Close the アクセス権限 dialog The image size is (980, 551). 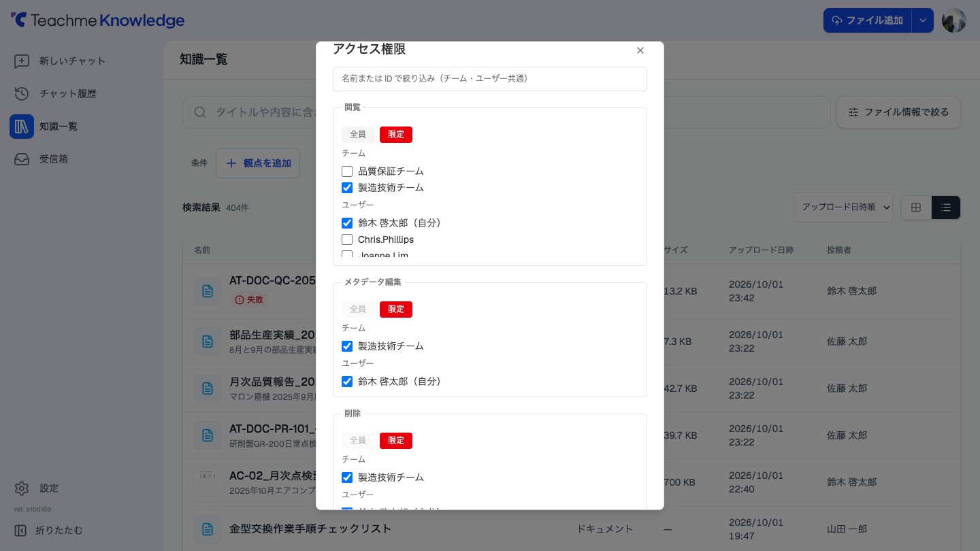pyautogui.click(x=640, y=50)
